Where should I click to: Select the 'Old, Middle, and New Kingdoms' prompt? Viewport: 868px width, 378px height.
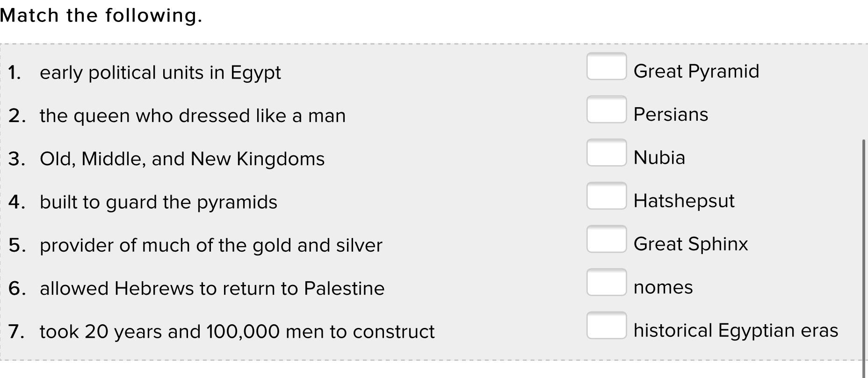click(182, 159)
